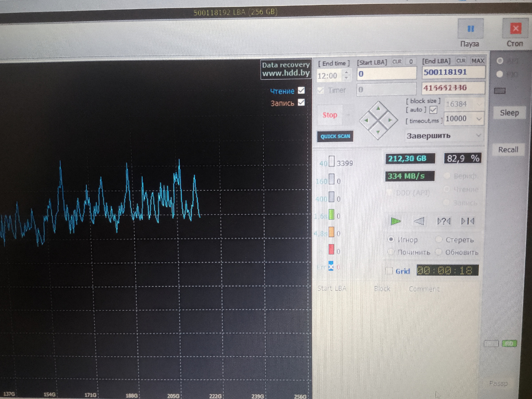This screenshot has width=532, height=399.
Task: Select the Чтение scan mode radio
Action: tap(446, 189)
